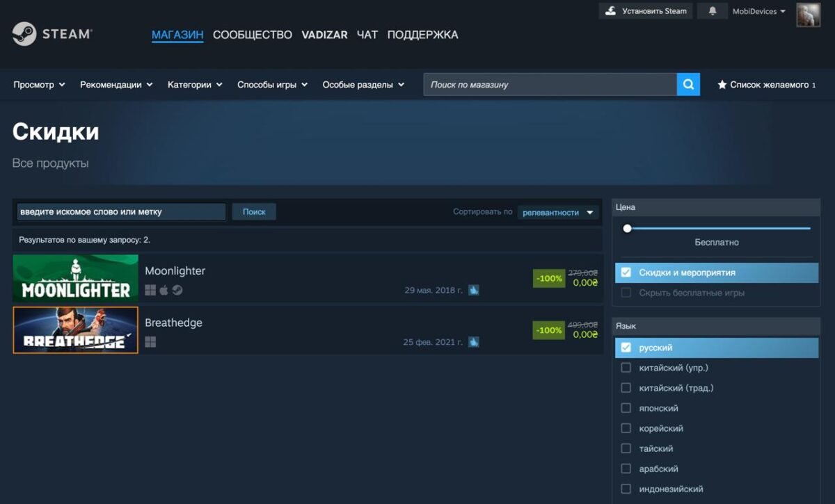Click the Windows platform icon under Breathedge
835x504 pixels.
click(150, 342)
